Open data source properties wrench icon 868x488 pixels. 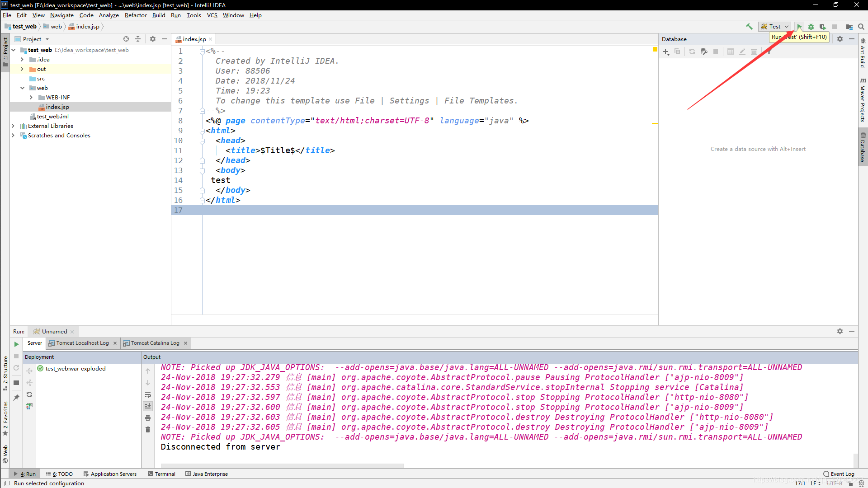point(704,52)
